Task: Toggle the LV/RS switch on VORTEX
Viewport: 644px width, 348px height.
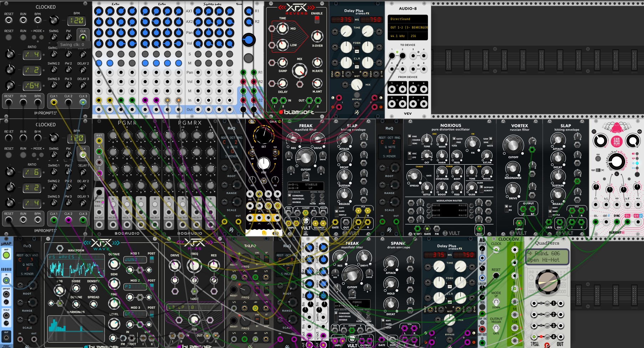Action: [506, 208]
